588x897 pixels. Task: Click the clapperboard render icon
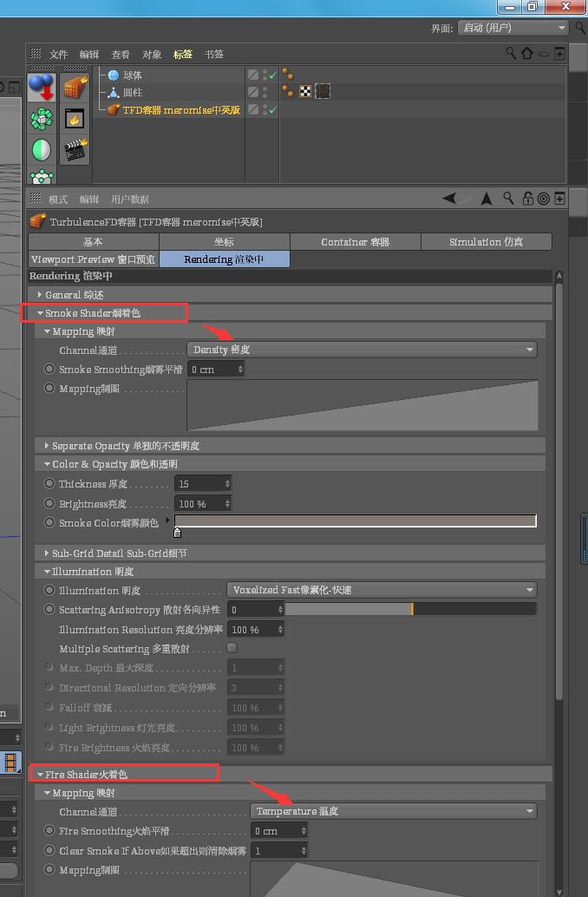point(76,149)
